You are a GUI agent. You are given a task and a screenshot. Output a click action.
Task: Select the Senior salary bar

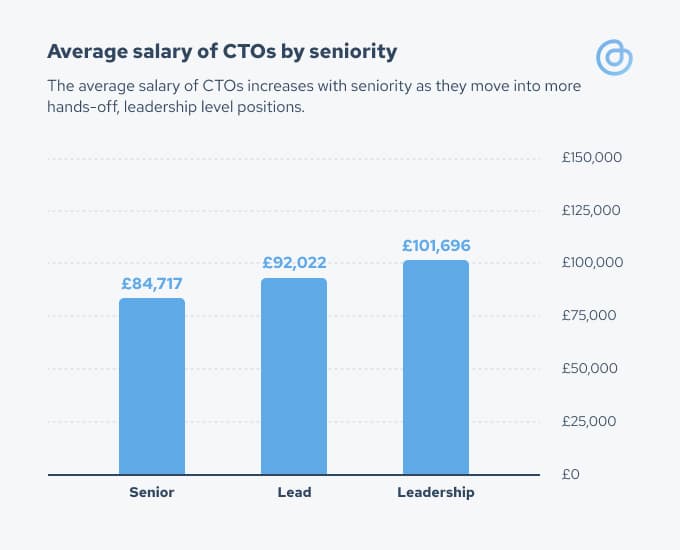click(152, 386)
